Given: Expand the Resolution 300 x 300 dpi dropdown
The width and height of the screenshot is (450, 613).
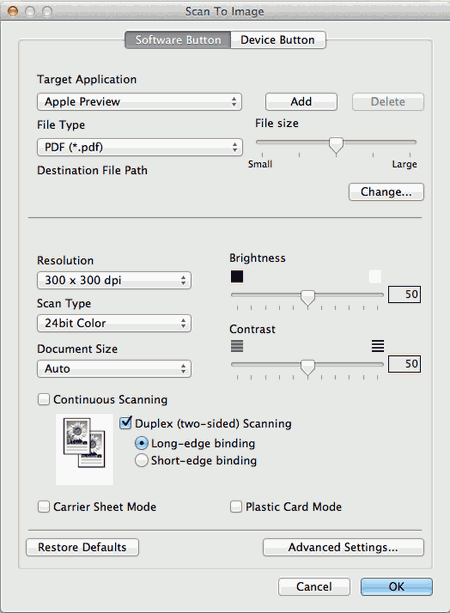Looking at the screenshot, I should (114, 280).
